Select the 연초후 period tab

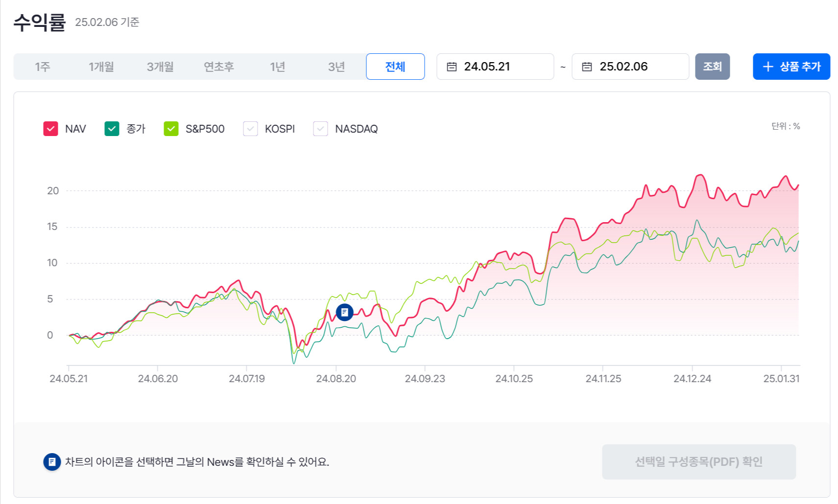[219, 67]
